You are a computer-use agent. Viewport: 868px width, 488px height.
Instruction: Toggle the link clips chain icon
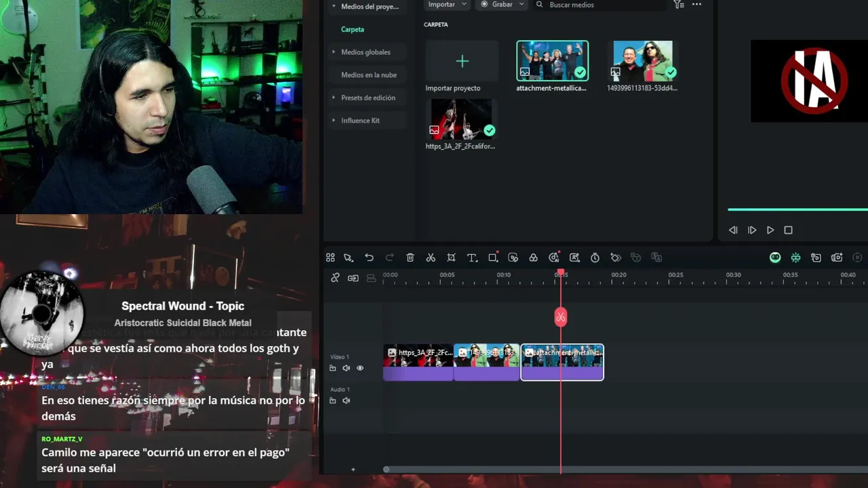pos(353,278)
